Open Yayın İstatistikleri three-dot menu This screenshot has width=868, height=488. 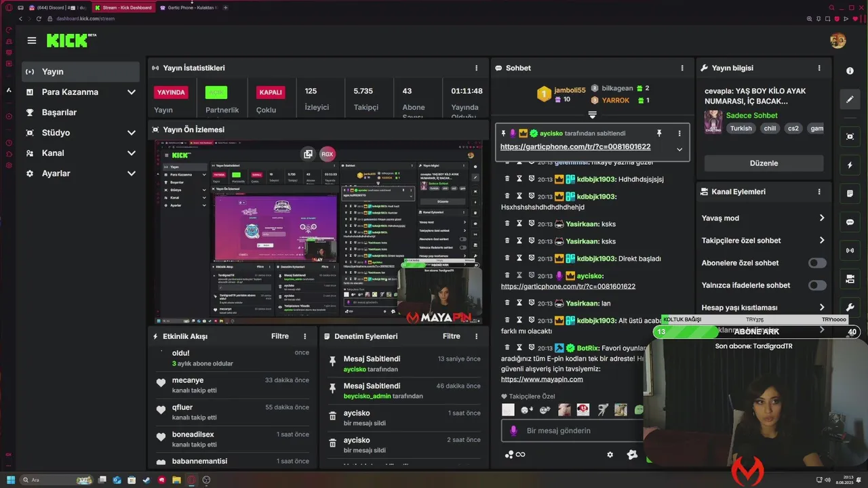pyautogui.click(x=477, y=68)
